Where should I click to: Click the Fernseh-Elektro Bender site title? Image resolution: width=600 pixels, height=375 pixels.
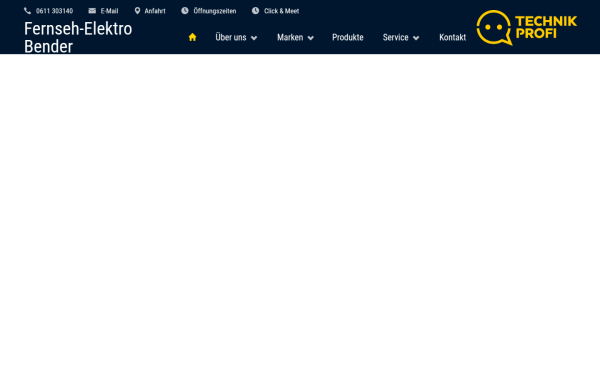pos(78,38)
